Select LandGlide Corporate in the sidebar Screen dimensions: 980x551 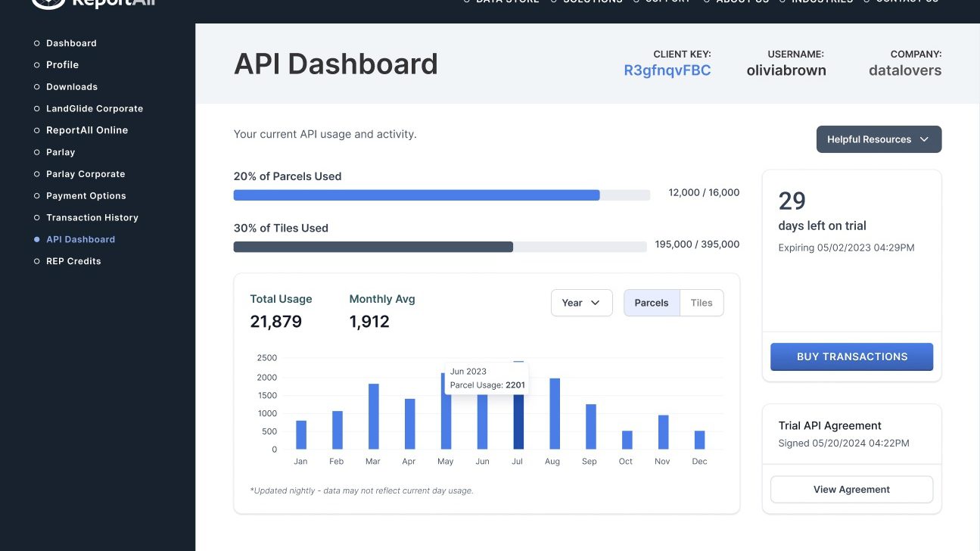95,108
